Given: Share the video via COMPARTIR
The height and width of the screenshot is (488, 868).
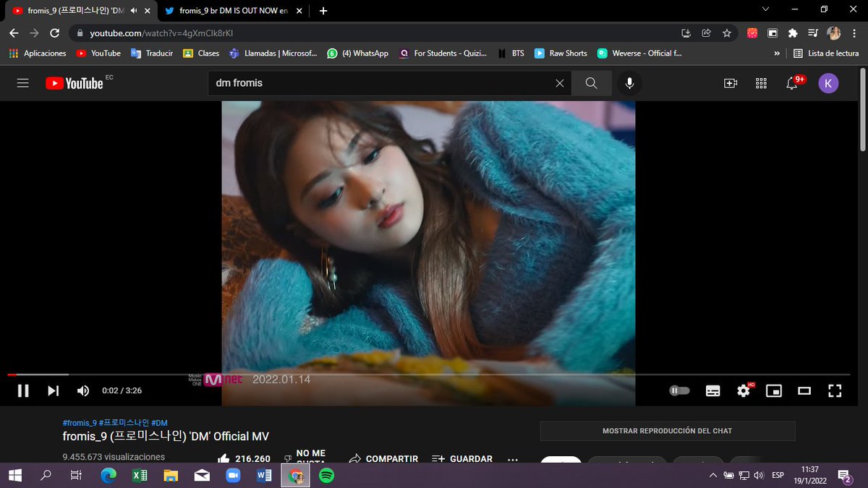Looking at the screenshot, I should pyautogui.click(x=383, y=458).
